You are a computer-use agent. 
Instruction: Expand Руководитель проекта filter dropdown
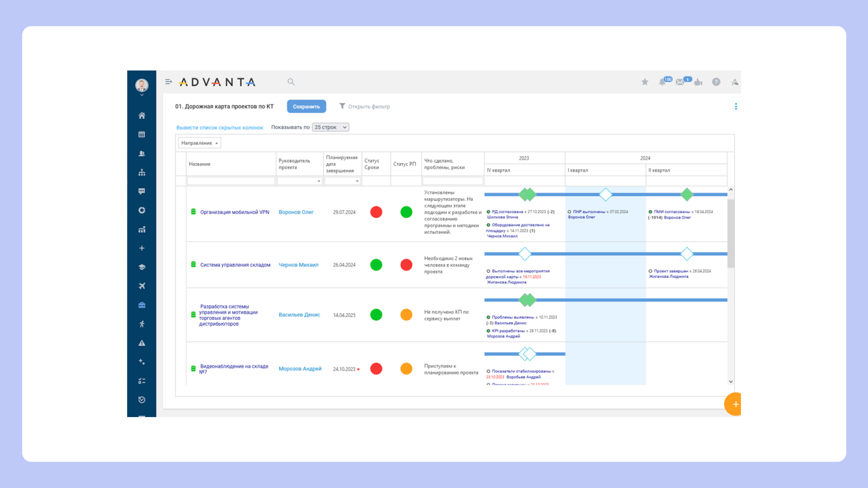pyautogui.click(x=300, y=181)
